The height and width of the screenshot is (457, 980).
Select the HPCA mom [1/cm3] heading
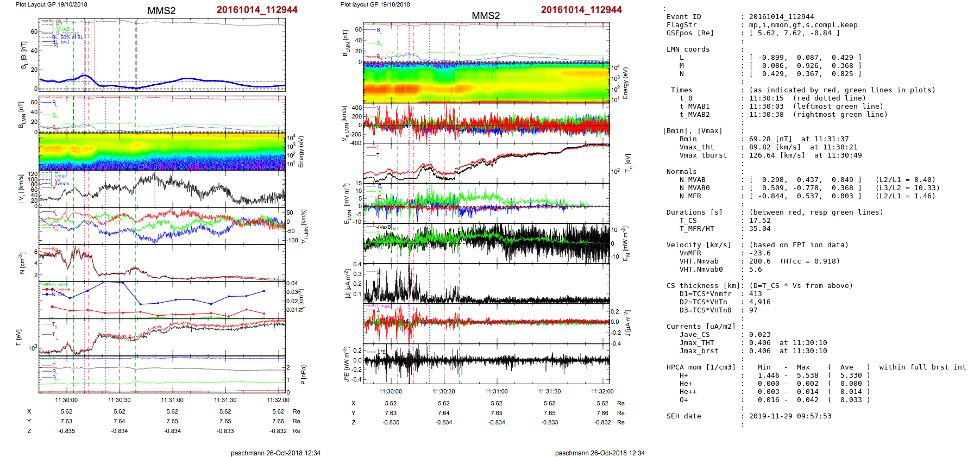(701, 367)
